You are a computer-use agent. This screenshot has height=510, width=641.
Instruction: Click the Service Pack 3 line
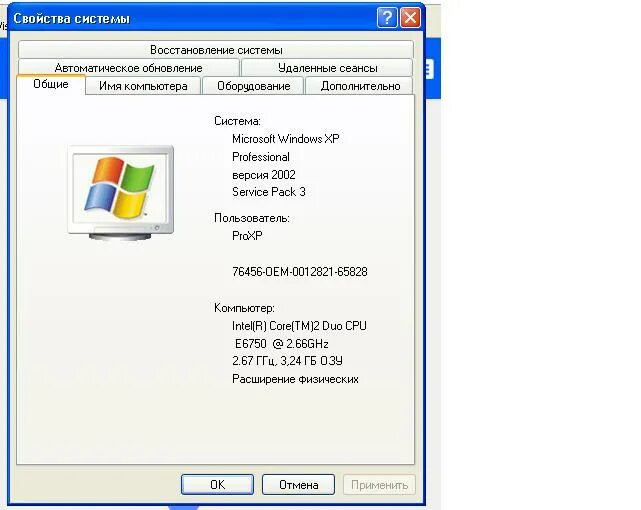[x=269, y=192]
